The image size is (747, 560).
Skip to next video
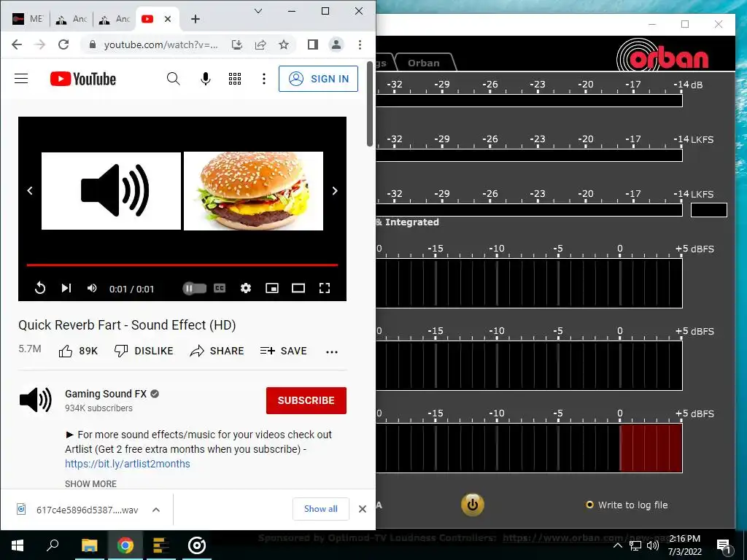pyautogui.click(x=66, y=288)
